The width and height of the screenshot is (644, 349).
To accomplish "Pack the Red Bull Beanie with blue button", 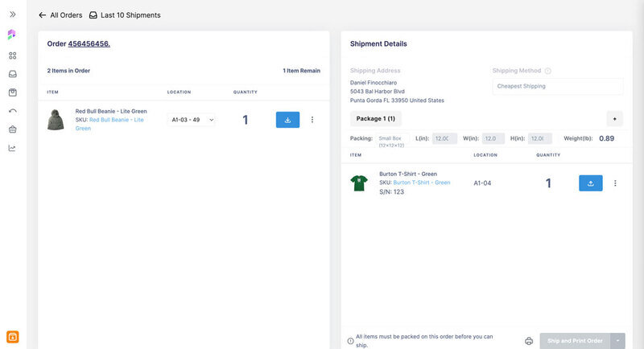I will point(287,120).
